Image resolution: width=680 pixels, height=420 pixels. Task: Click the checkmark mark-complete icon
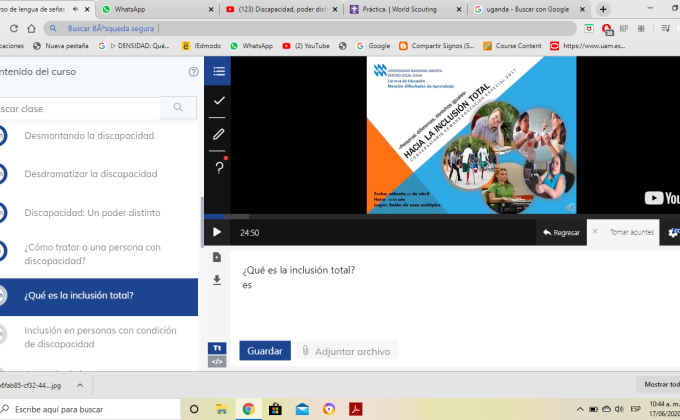tap(219, 101)
